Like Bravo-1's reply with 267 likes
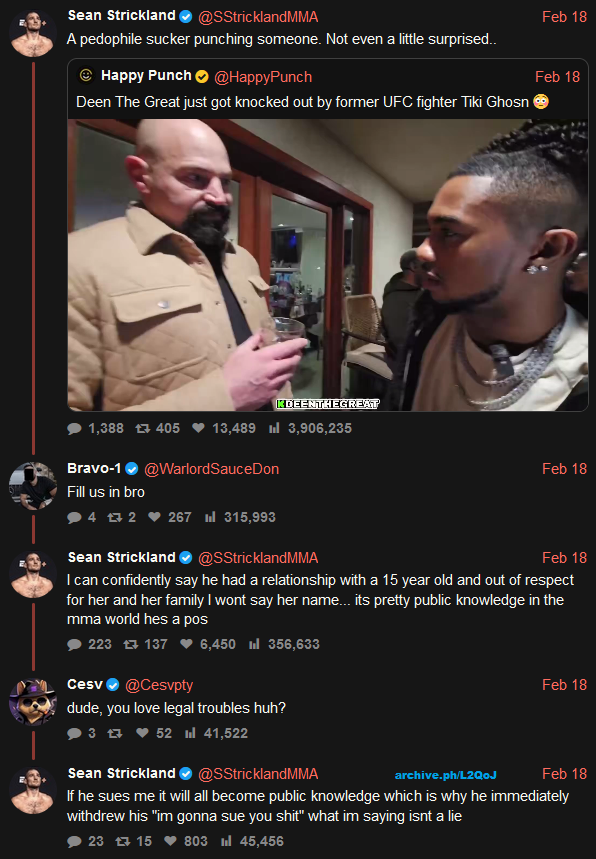The width and height of the screenshot is (596, 859). tap(154, 517)
